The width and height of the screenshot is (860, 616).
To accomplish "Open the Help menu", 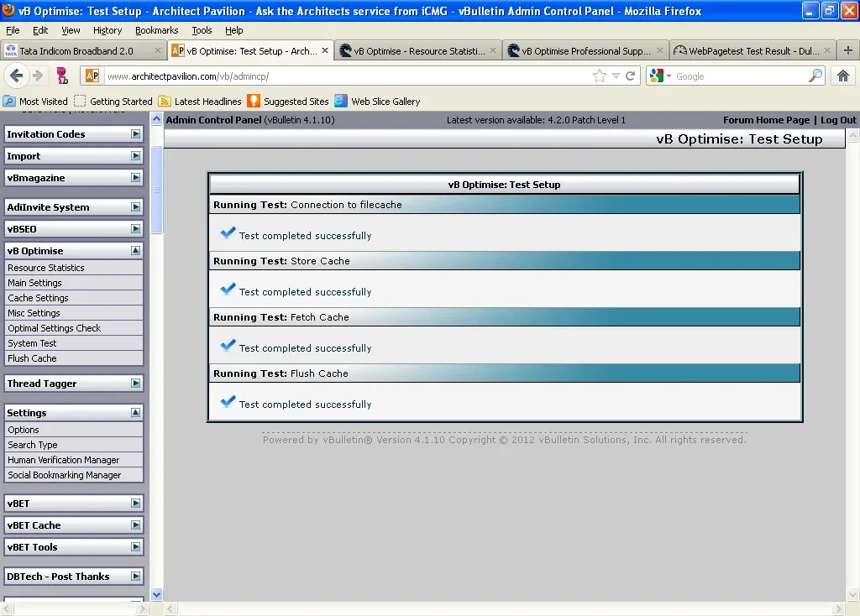I will point(233,30).
